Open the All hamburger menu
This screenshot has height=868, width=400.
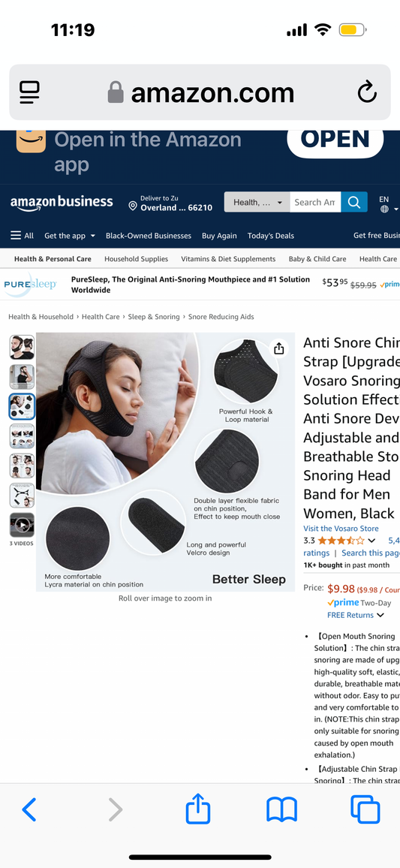(22, 235)
